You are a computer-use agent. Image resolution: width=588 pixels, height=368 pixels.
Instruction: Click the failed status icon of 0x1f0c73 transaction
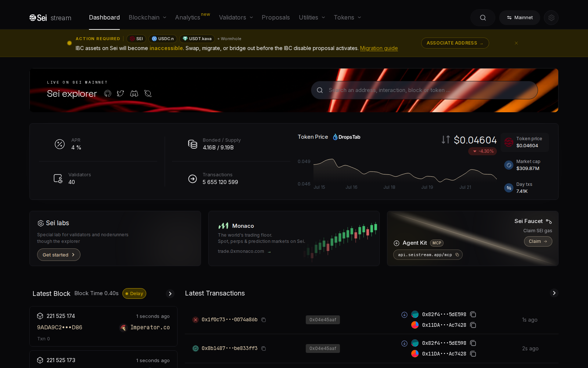[x=196, y=320]
